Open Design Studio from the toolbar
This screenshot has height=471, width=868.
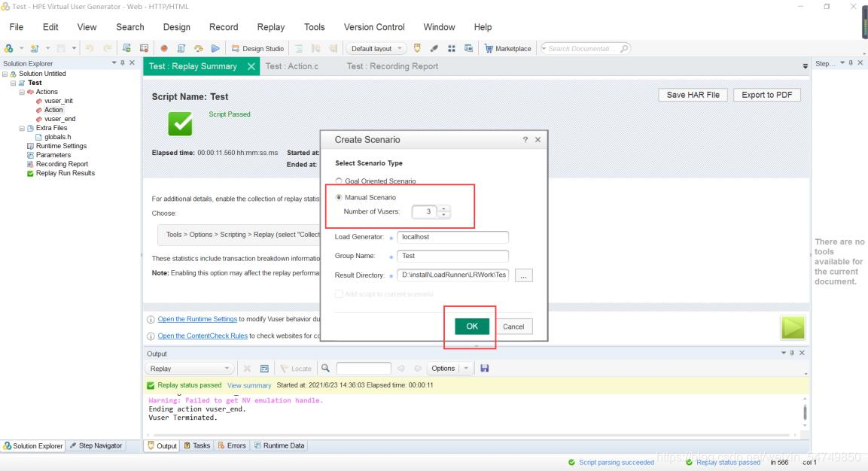click(257, 48)
